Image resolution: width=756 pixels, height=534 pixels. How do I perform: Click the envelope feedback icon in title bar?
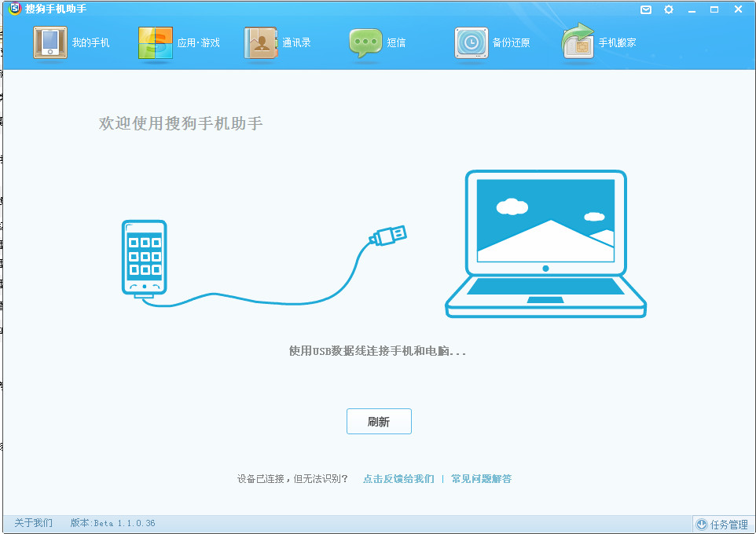pos(646,9)
